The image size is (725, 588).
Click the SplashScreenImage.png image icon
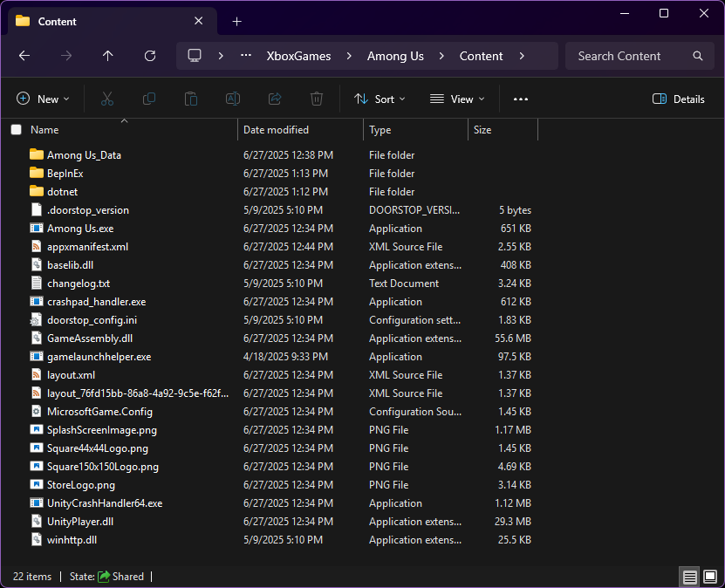click(x=37, y=429)
